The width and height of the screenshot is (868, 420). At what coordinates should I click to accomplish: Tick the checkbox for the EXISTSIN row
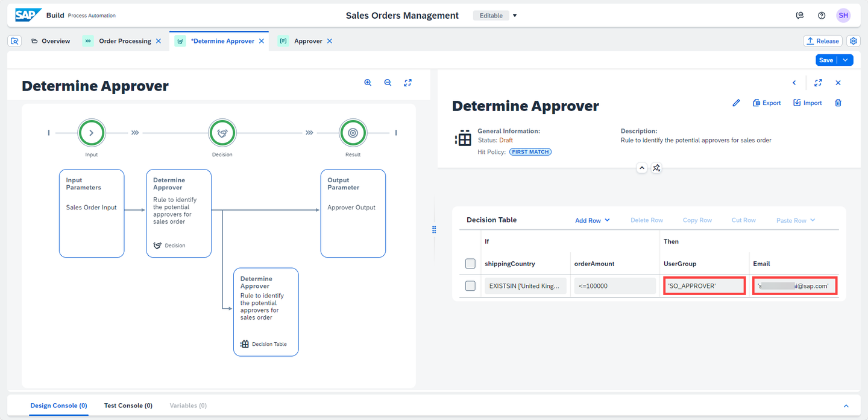click(470, 286)
